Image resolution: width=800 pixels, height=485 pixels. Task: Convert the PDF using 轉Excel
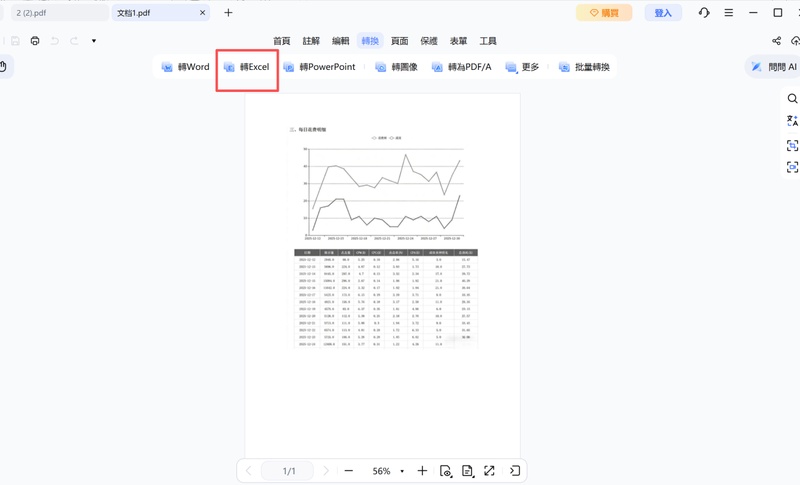pyautogui.click(x=247, y=67)
